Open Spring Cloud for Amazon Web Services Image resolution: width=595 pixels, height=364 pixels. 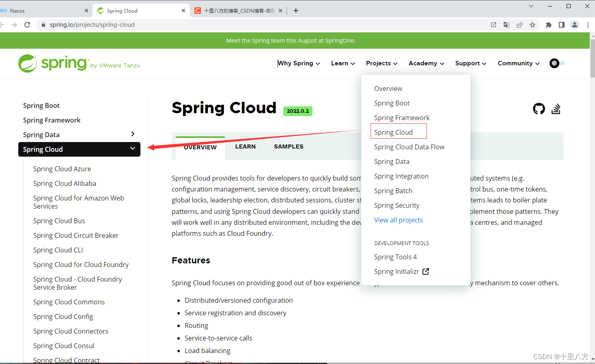pos(79,202)
